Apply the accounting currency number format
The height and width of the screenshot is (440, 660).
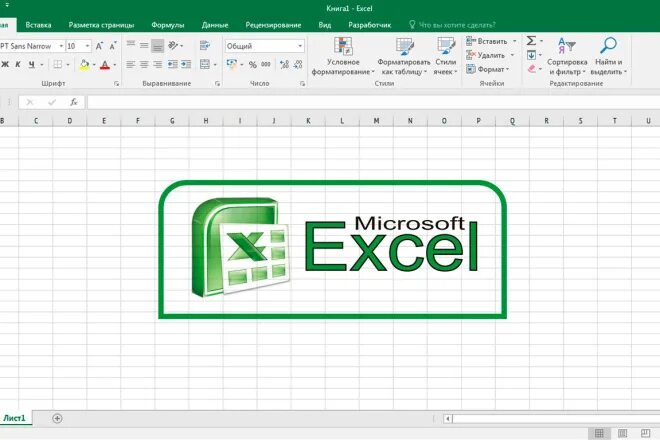click(x=232, y=64)
